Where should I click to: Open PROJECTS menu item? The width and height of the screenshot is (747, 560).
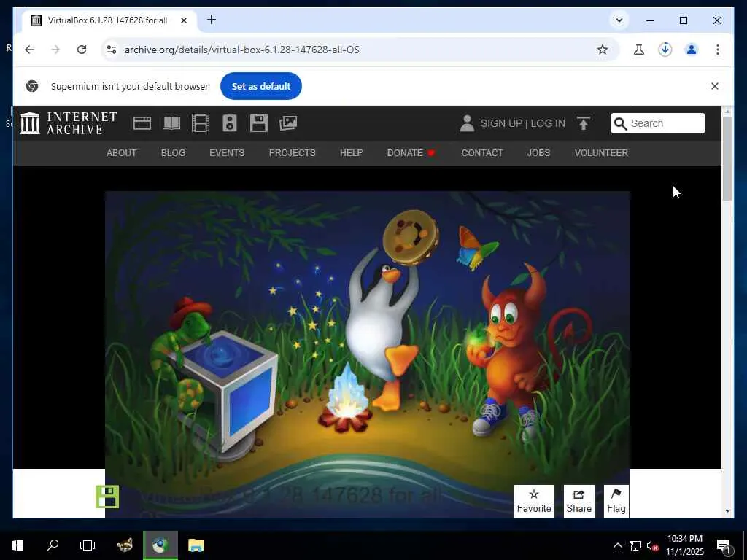292,153
